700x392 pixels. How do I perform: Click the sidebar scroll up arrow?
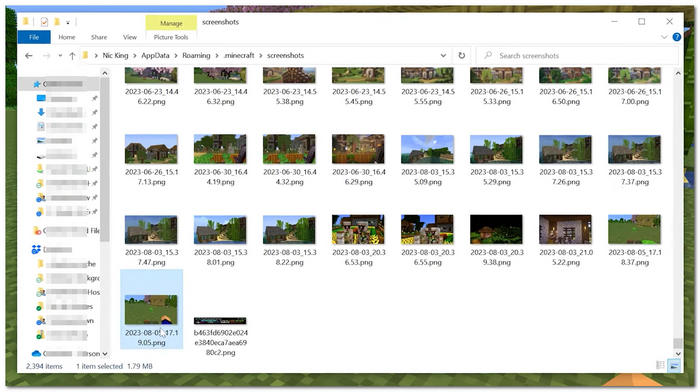pos(104,73)
